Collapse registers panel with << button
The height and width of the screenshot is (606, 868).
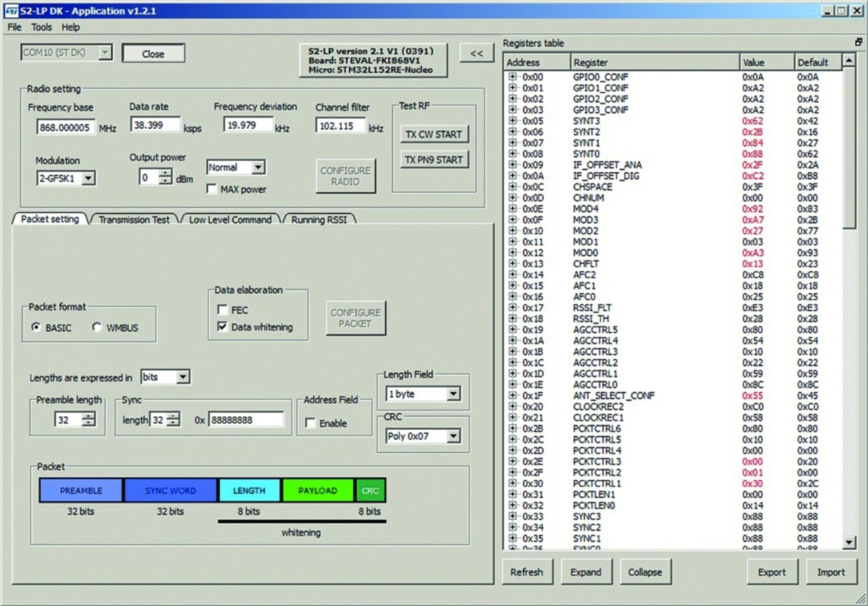[477, 54]
